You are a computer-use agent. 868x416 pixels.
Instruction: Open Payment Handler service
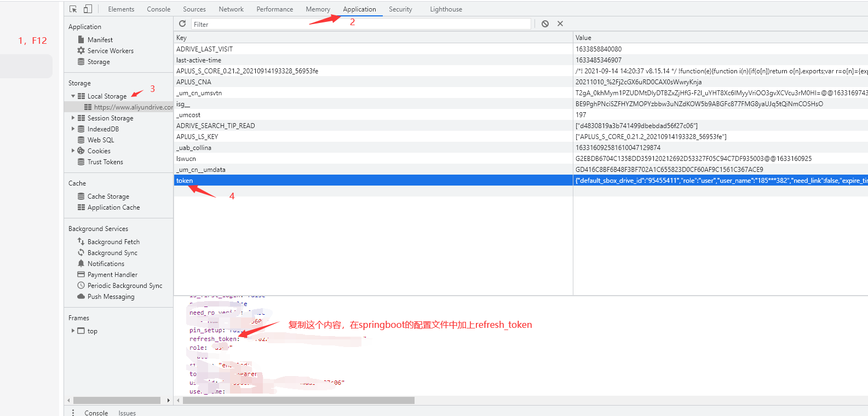112,275
